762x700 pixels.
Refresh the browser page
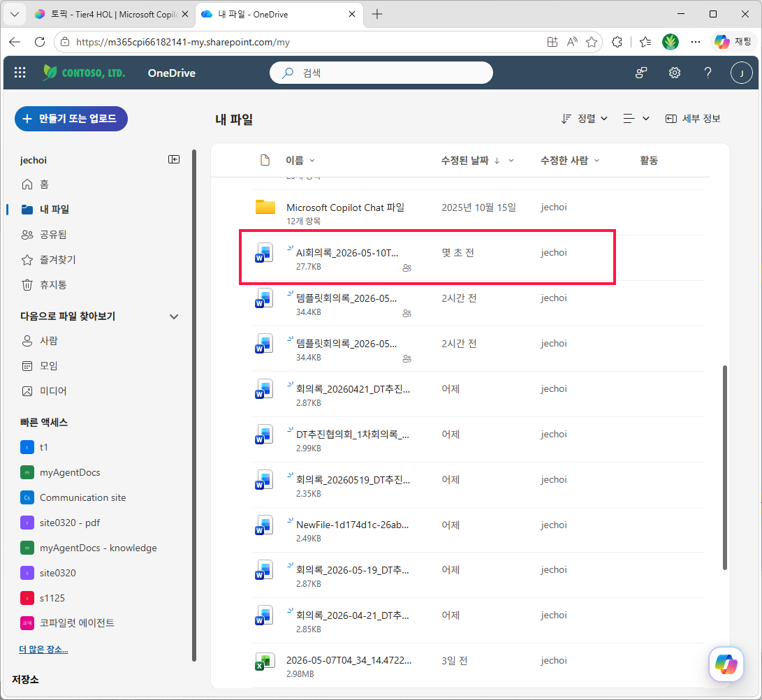point(40,42)
